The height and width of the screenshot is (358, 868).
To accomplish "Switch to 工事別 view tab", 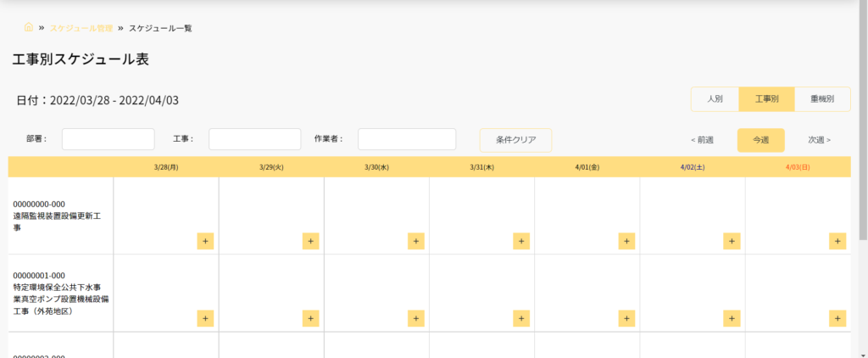I will [x=766, y=99].
